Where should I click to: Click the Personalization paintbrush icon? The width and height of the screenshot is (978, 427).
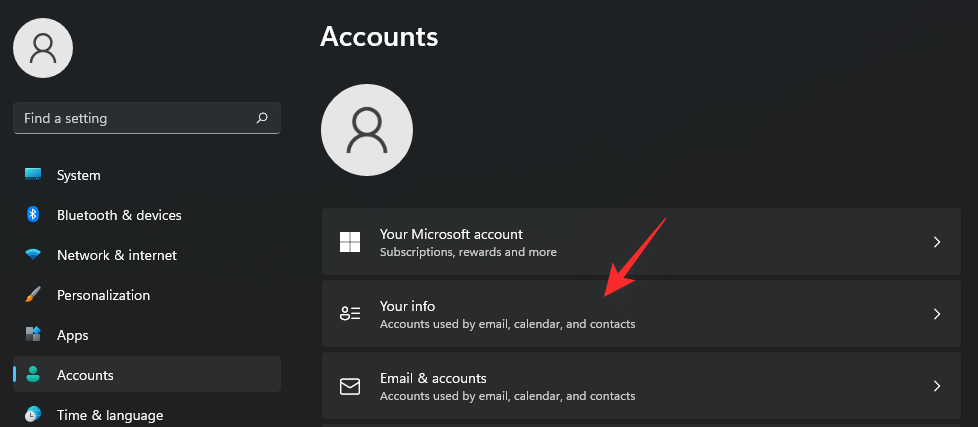pyautogui.click(x=33, y=295)
